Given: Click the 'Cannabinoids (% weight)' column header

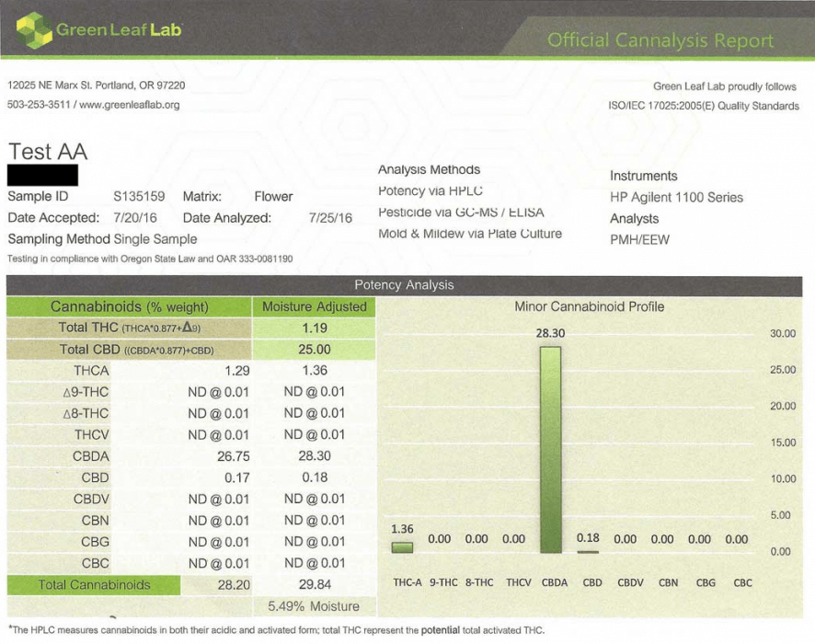Looking at the screenshot, I should [129, 306].
